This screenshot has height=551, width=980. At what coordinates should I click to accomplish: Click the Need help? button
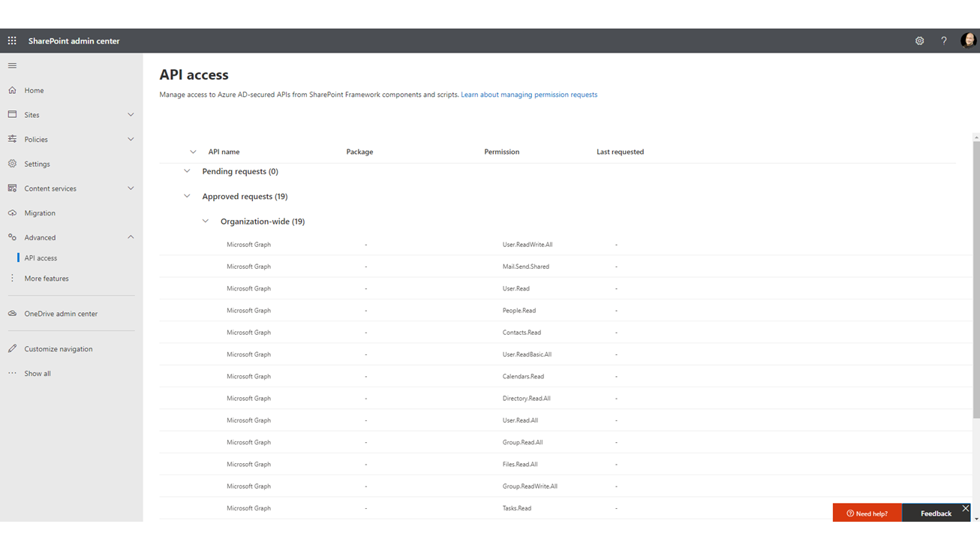pos(867,513)
